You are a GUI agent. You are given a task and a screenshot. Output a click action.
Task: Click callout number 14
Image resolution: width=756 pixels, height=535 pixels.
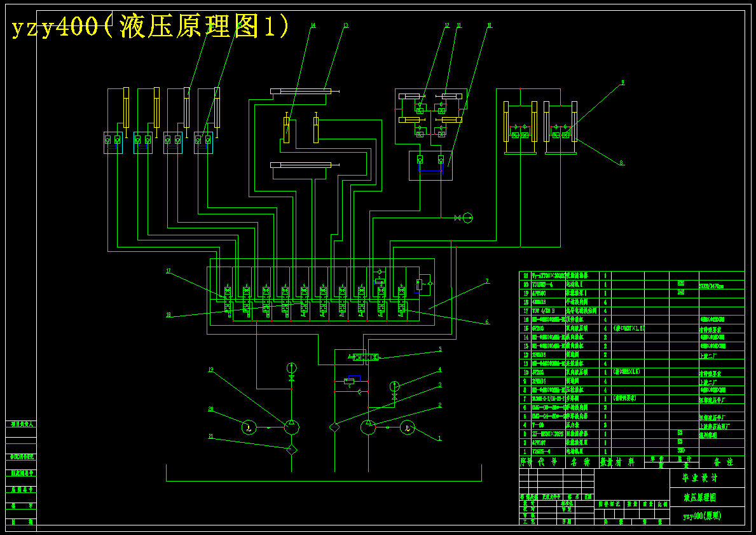[x=313, y=25]
